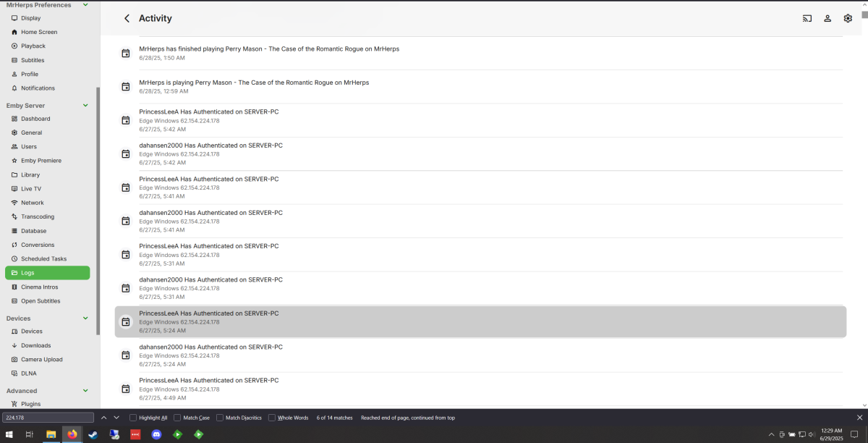The image size is (868, 443).
Task: Click the Emby Premiere star icon
Action: [14, 161]
